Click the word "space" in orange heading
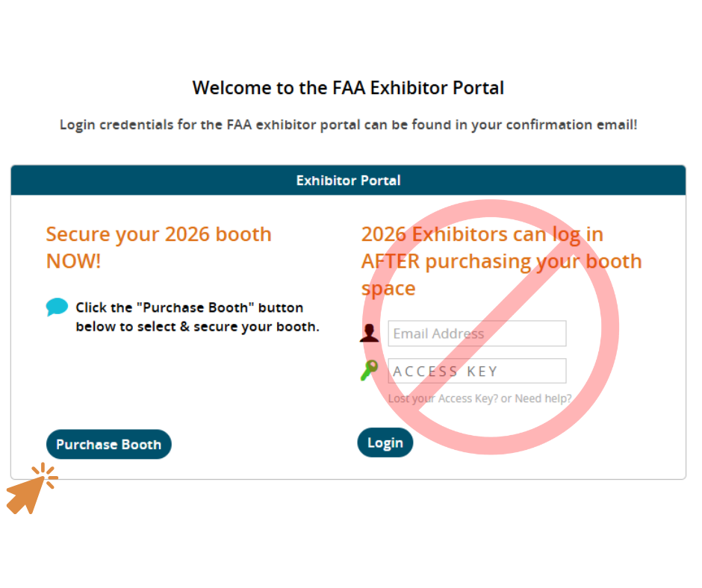 [388, 289]
